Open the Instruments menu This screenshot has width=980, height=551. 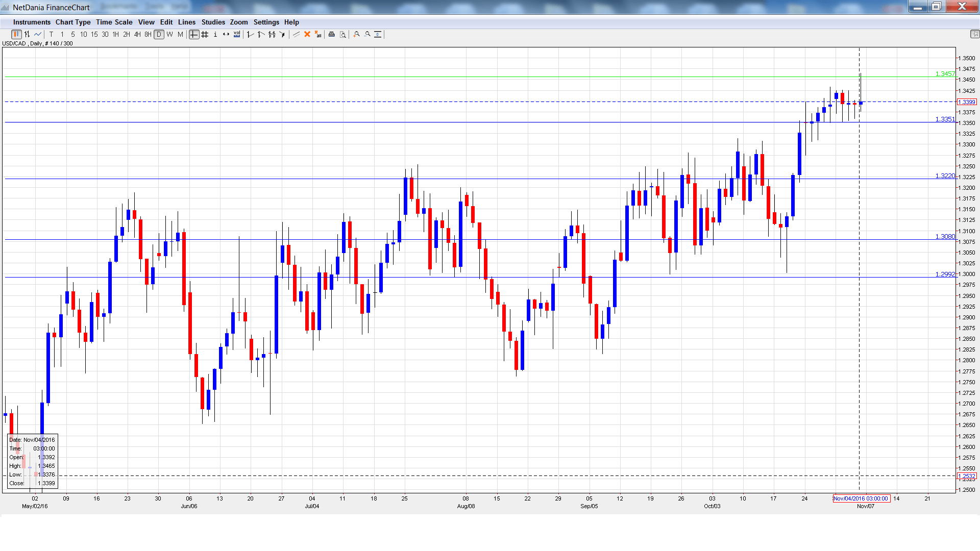[32, 22]
